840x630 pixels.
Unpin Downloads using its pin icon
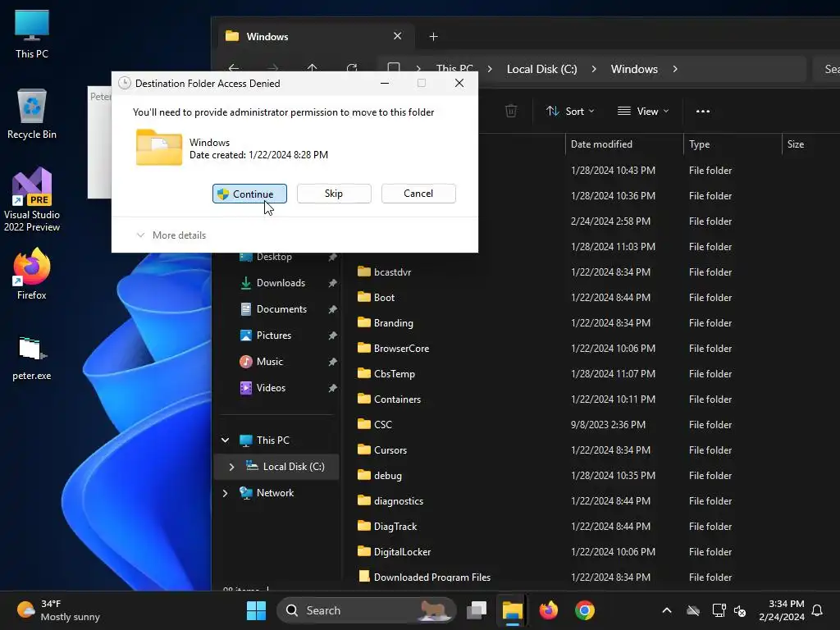click(x=332, y=283)
